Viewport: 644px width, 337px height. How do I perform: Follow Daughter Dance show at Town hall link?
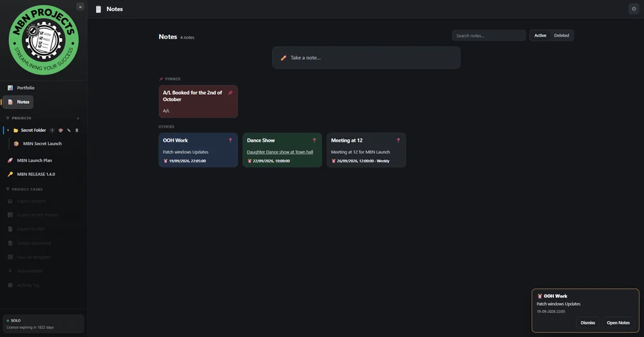[x=279, y=152]
